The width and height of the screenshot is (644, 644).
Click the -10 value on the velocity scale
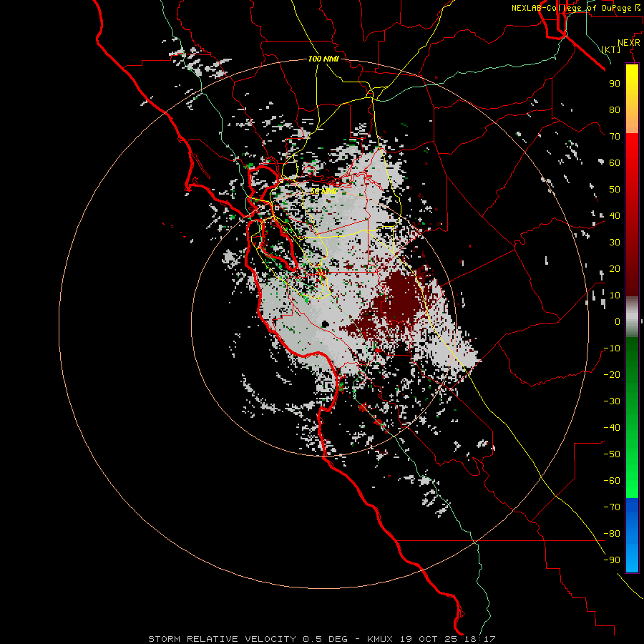[x=612, y=348]
